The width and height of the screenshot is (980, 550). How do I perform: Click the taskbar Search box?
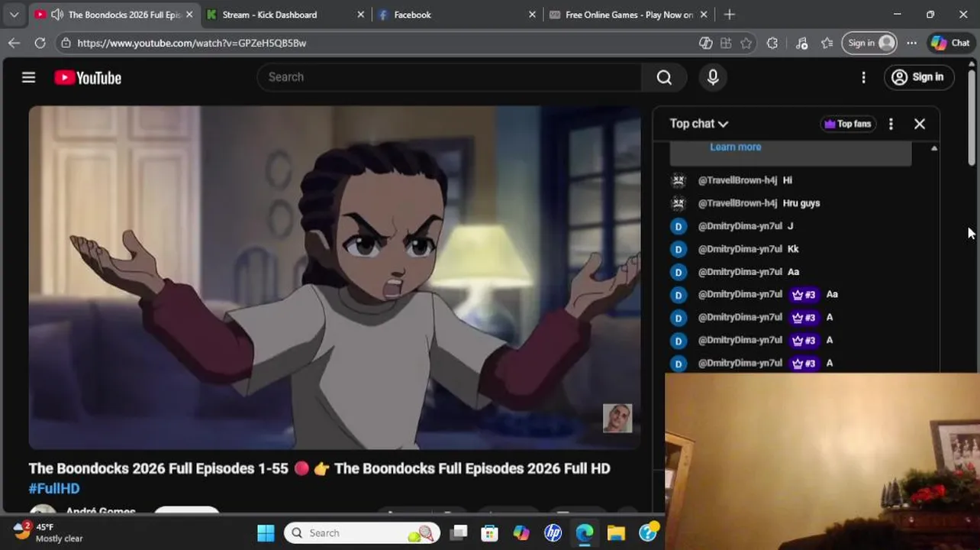(363, 532)
